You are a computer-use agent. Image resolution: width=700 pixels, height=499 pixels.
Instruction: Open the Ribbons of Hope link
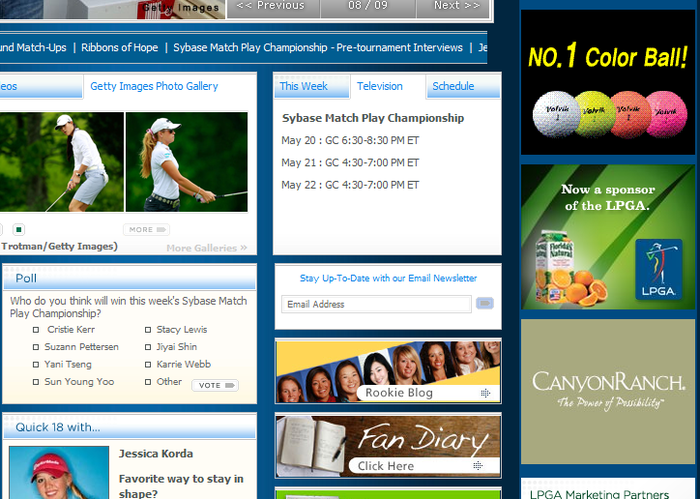(119, 47)
